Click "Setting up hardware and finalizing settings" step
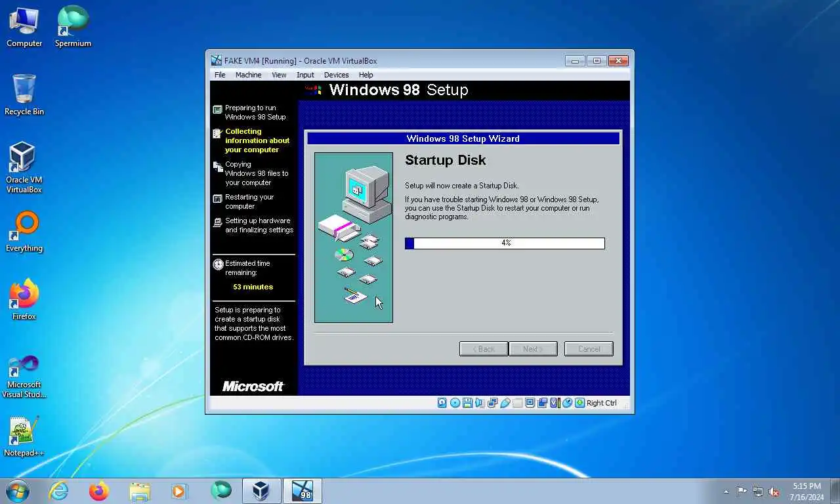This screenshot has height=504, width=840. (x=259, y=225)
